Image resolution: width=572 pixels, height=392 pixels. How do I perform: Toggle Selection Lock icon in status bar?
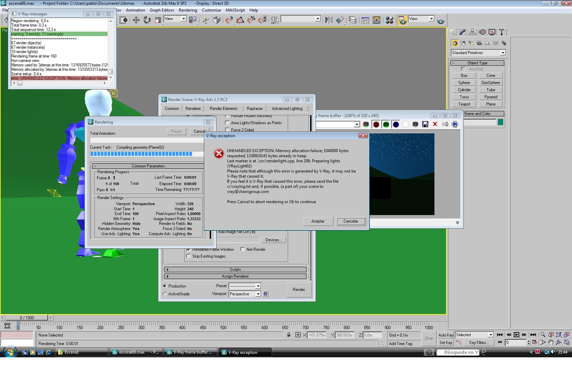click(x=289, y=335)
